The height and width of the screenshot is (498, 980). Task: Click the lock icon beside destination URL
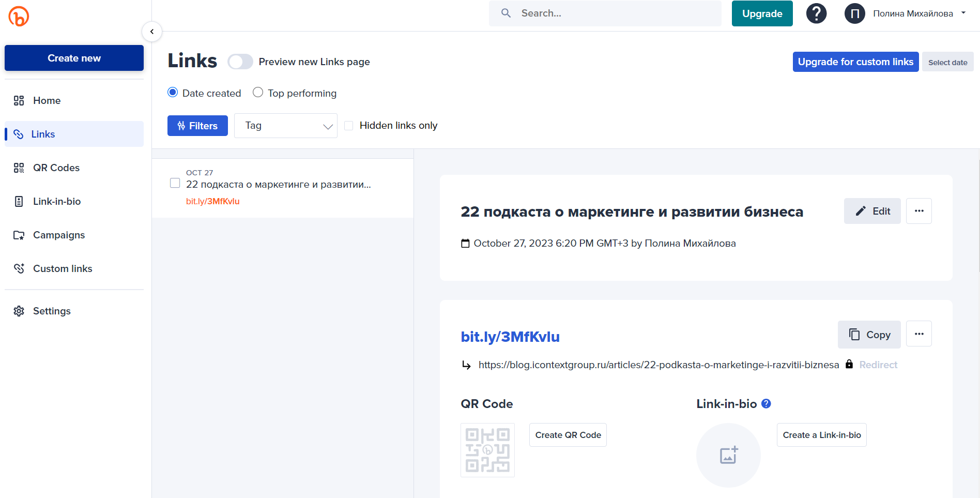tap(849, 364)
